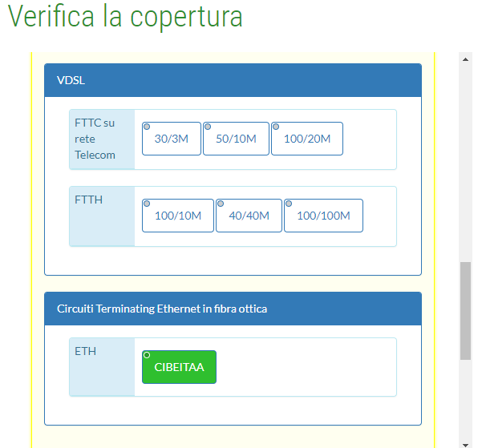This screenshot has width=486, height=448.
Task: Select the 100/20M FTTC option
Action: point(307,139)
